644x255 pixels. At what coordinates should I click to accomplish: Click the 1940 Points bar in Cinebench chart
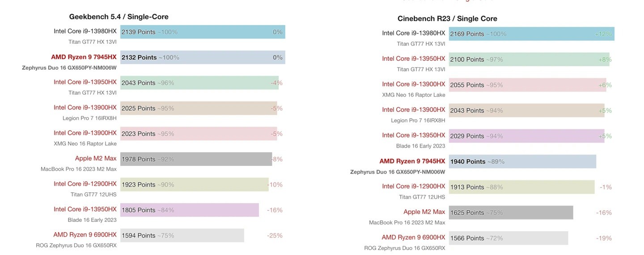tap(522, 161)
